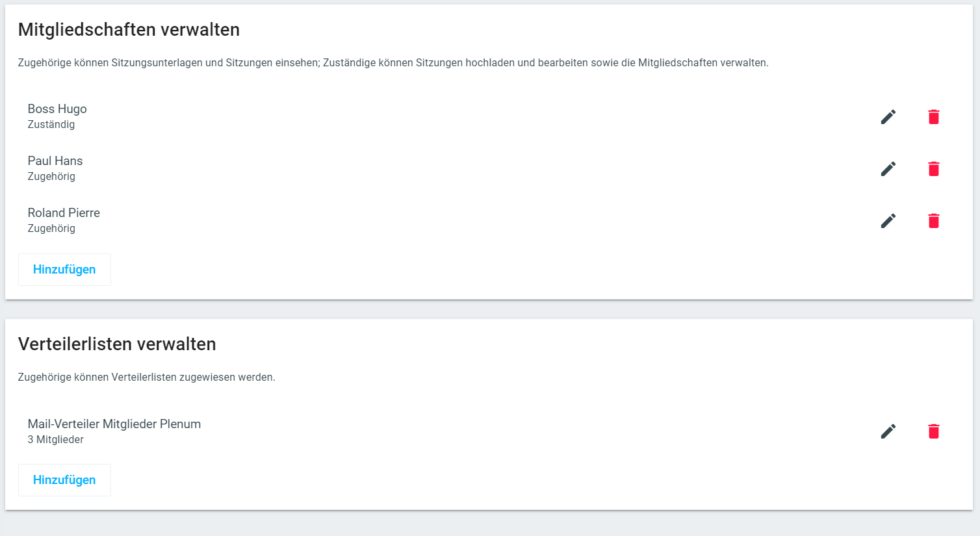Screen dimensions: 980x536
Task: Click the Verteilerlisten verwalten heading
Action: tap(117, 344)
